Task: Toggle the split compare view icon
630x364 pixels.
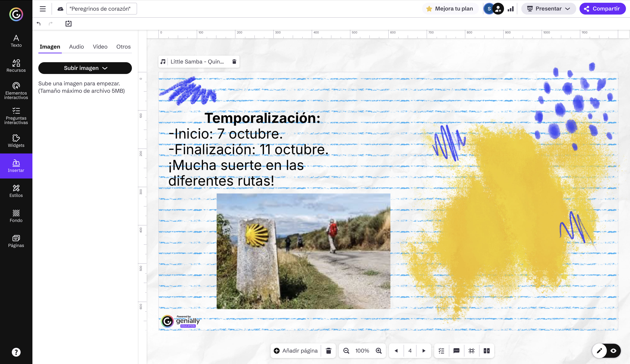Action: point(486,351)
